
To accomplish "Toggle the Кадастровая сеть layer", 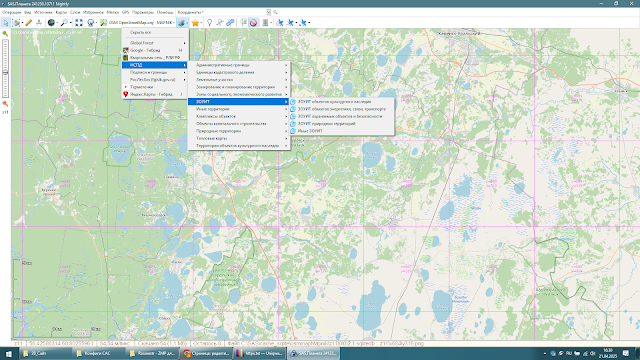I will coord(155,58).
